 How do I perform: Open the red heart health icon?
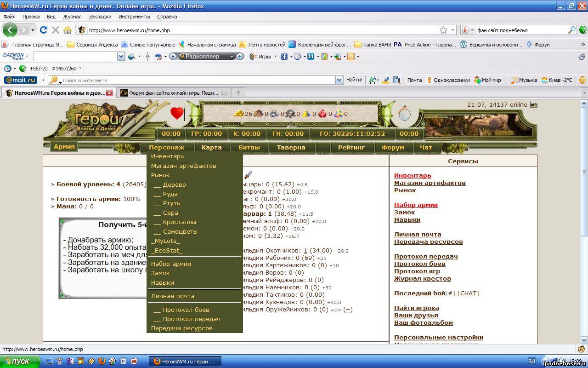(x=177, y=113)
